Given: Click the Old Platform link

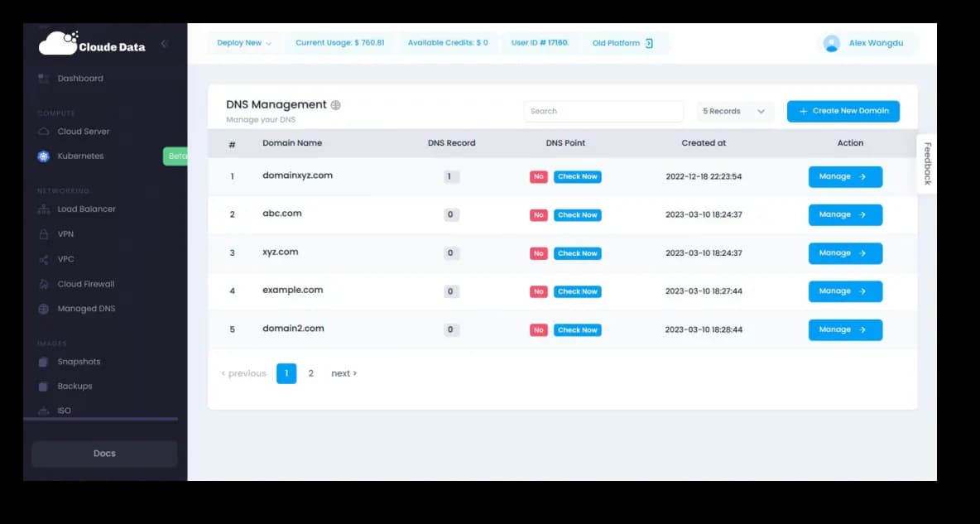Looking at the screenshot, I should tap(622, 43).
